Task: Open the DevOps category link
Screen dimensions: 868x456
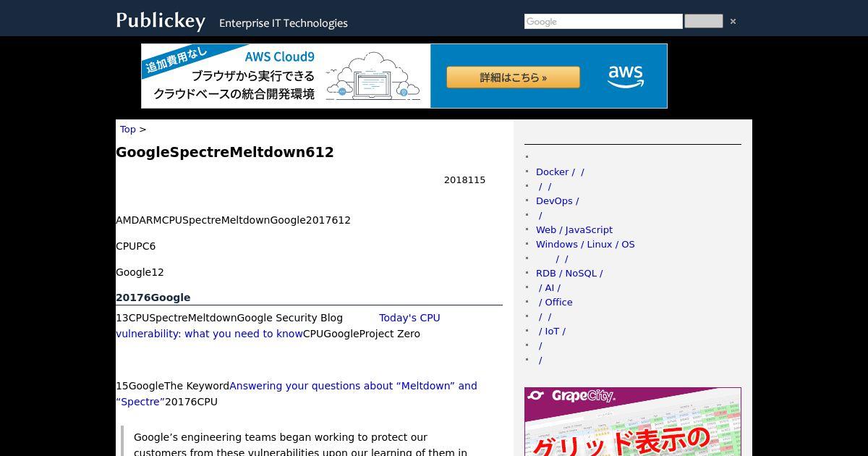Action: pos(557,201)
